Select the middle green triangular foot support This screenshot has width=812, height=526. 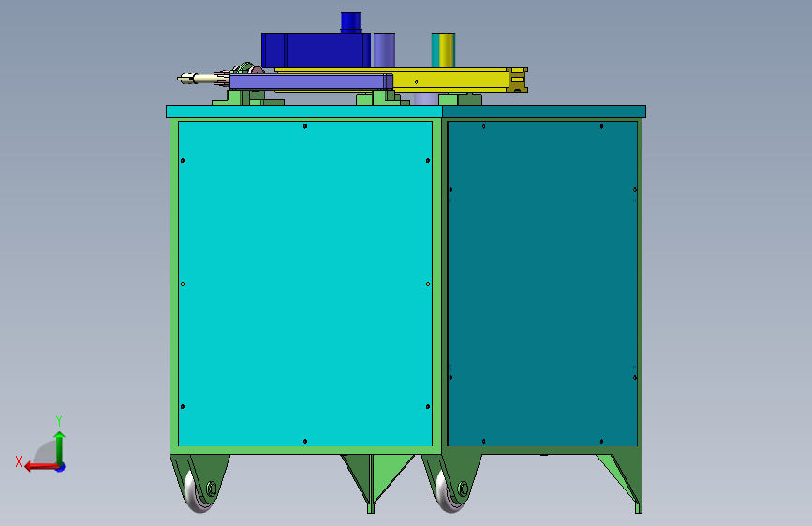point(377,483)
